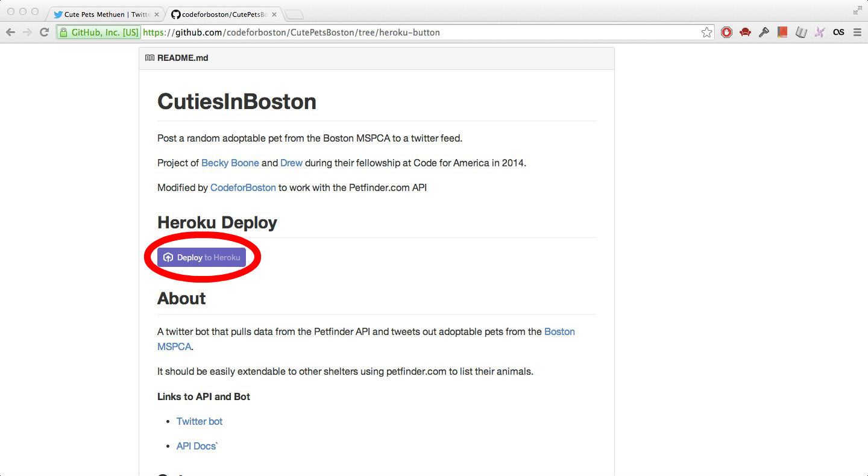Open a new tab with the blank tab button

pyautogui.click(x=294, y=14)
